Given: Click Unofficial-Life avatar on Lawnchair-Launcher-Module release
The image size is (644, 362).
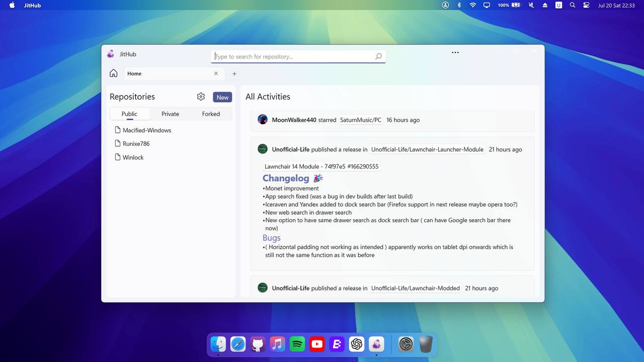Looking at the screenshot, I should [x=263, y=149].
